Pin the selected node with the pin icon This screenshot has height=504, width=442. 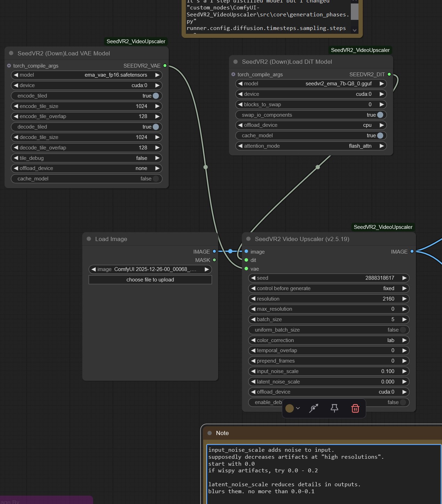(334, 408)
